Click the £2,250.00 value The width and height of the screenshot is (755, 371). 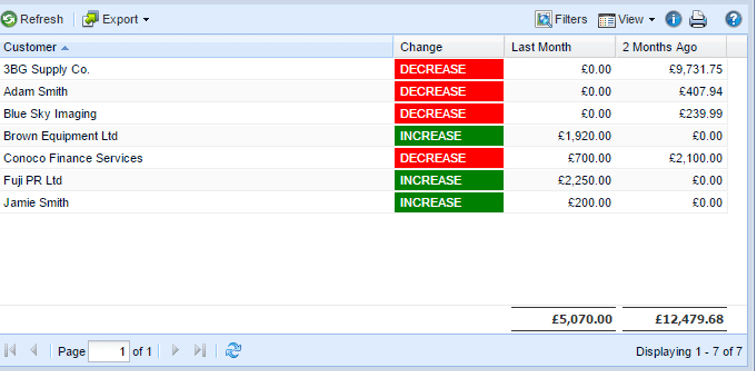(584, 180)
